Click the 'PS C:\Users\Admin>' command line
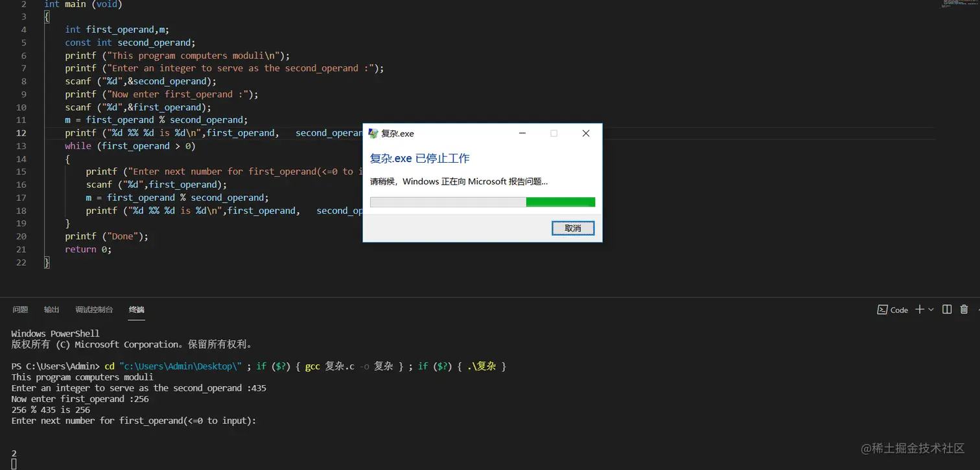This screenshot has width=980, height=470. click(x=259, y=366)
